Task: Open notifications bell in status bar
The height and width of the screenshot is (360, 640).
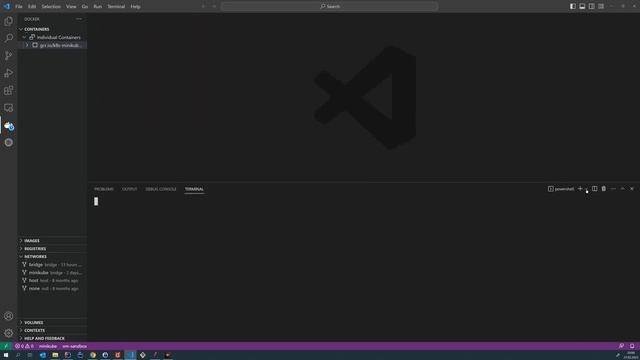Action: tap(632, 346)
